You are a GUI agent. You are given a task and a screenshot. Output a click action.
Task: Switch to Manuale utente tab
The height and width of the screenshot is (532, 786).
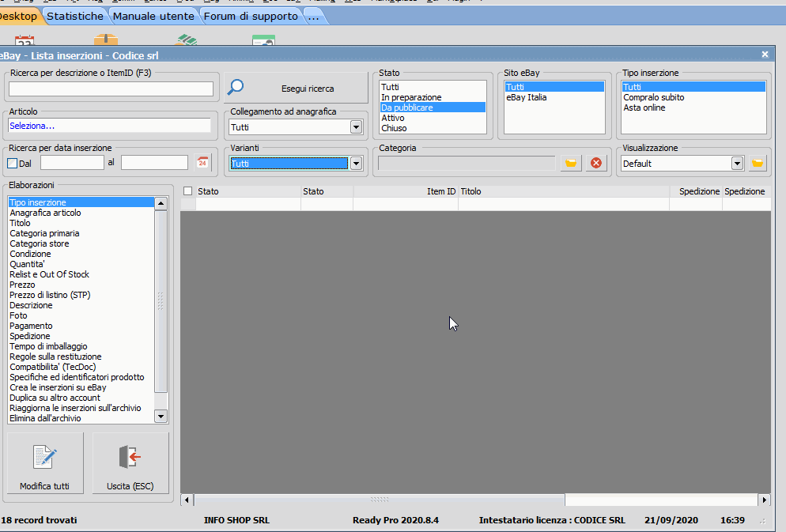pos(153,16)
